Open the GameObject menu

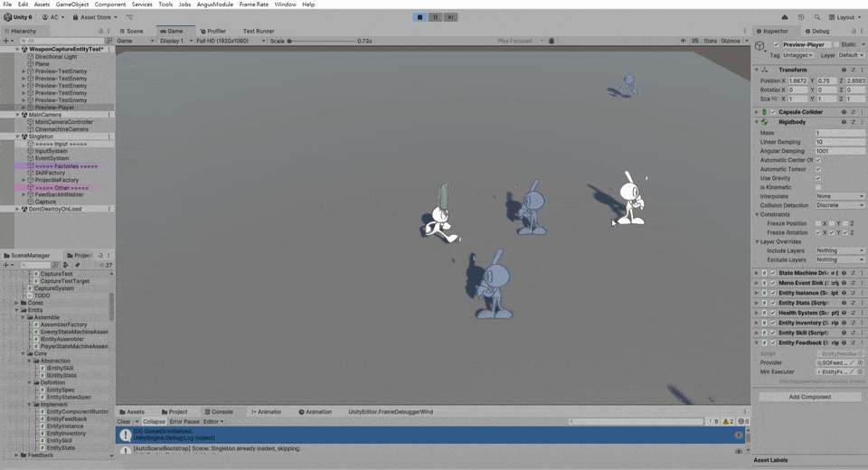(72, 5)
